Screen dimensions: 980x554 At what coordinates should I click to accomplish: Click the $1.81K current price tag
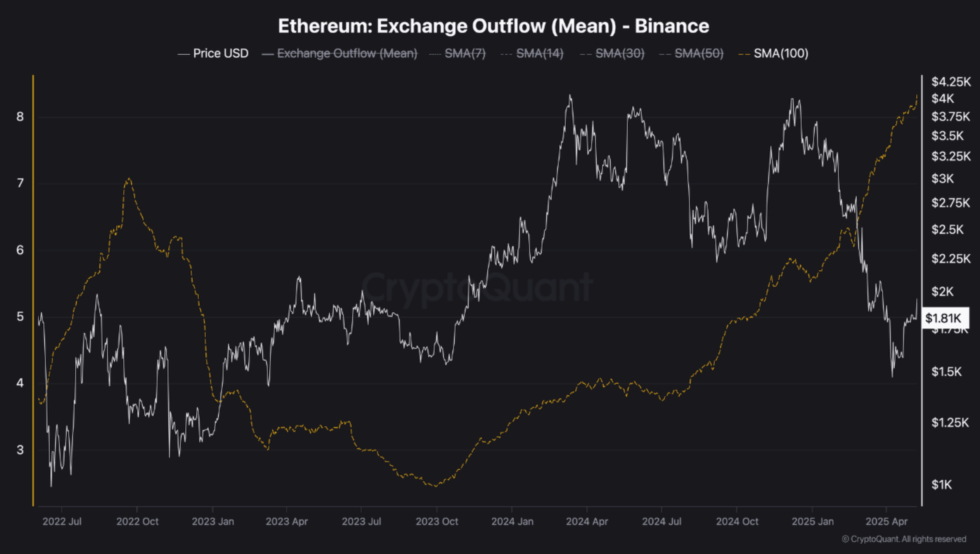pyautogui.click(x=944, y=318)
